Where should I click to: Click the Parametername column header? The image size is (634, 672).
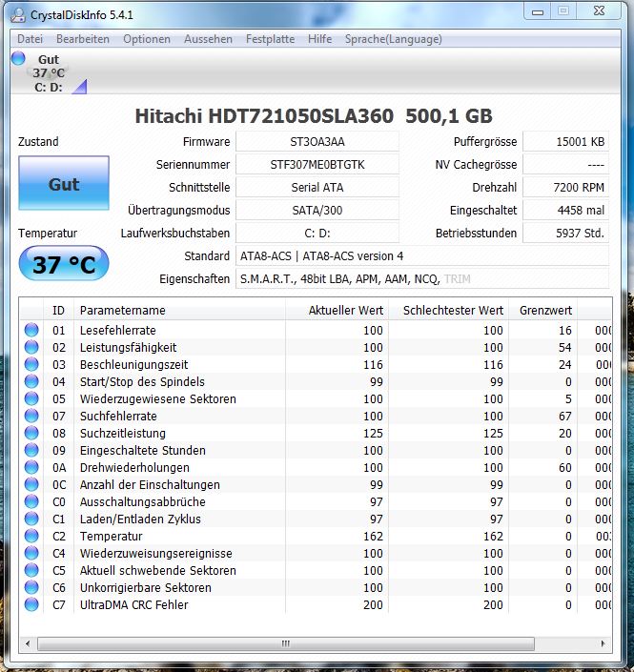(179, 311)
